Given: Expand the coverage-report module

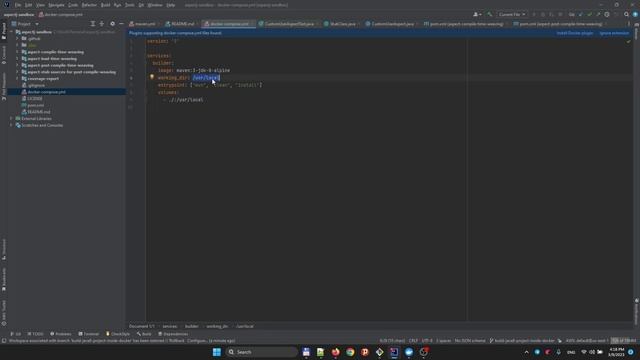Looking at the screenshot, I should pos(17,79).
